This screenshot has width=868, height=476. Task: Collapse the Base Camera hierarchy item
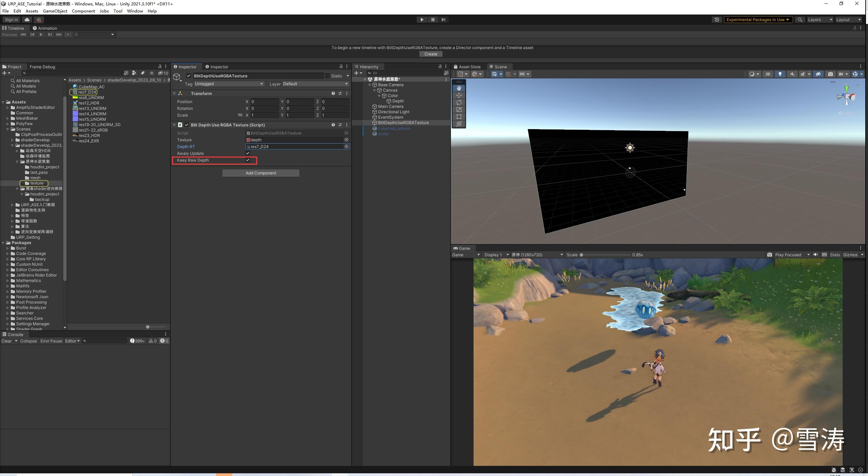(x=369, y=85)
